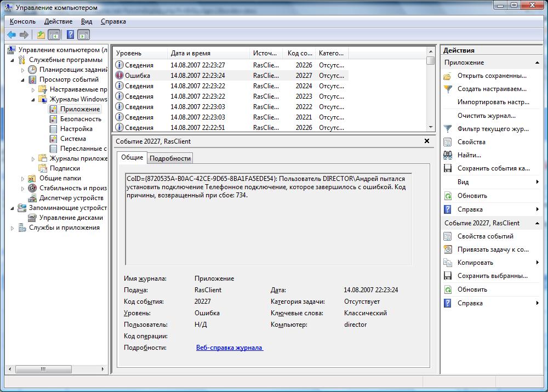Screen dimensions: 548x392
Task: Close the event 20227 preview pane
Action: 427,141
